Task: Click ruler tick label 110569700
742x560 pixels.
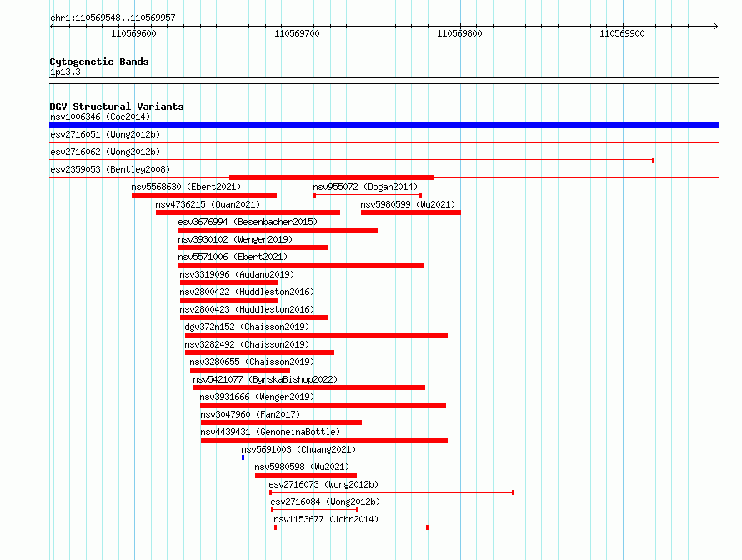Action: pos(297,33)
